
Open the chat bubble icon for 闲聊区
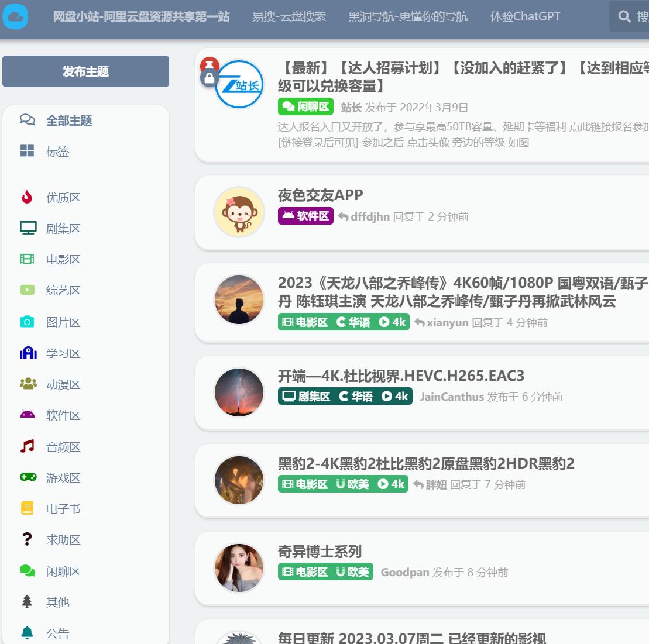tap(27, 571)
